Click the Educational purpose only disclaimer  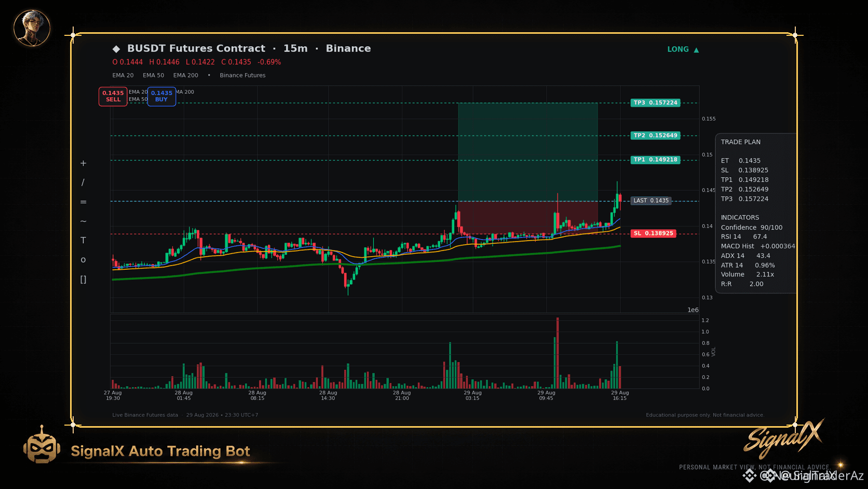[x=705, y=415]
